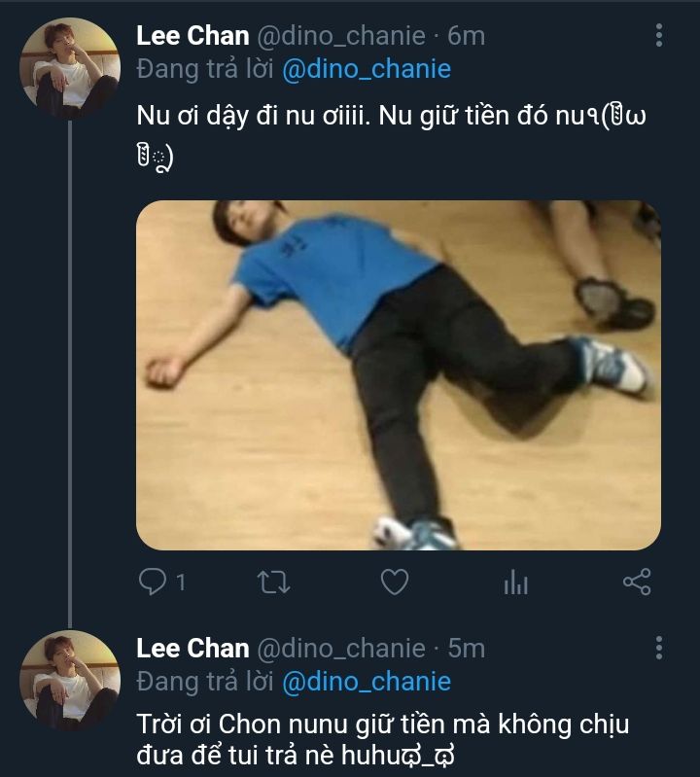Screen dimensions: 700x777
Task: Open tweet analytics bar chart icon
Action: click(x=515, y=583)
